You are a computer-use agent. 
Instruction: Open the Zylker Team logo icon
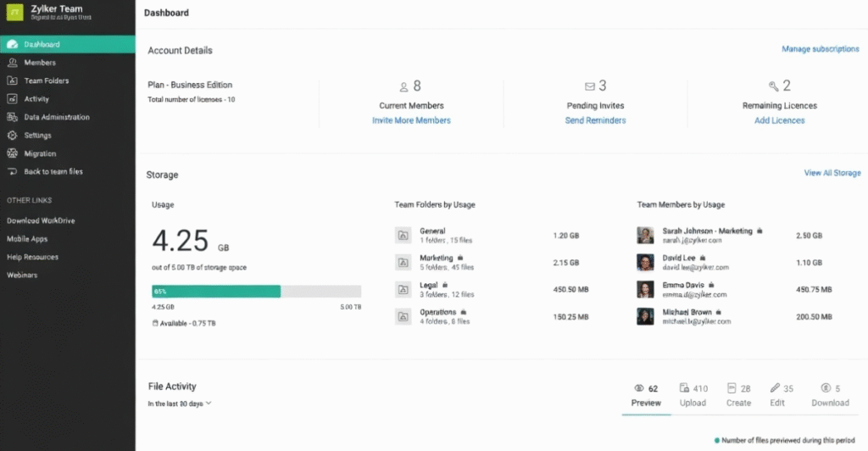(15, 12)
